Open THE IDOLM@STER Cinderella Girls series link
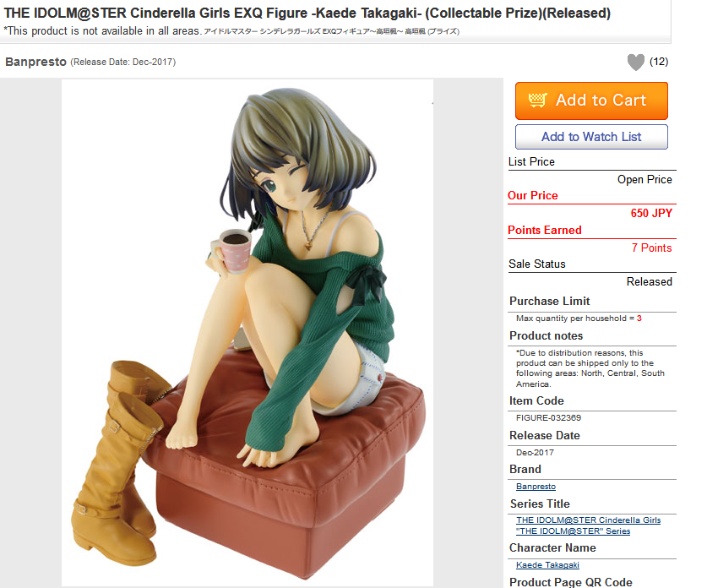 (589, 520)
